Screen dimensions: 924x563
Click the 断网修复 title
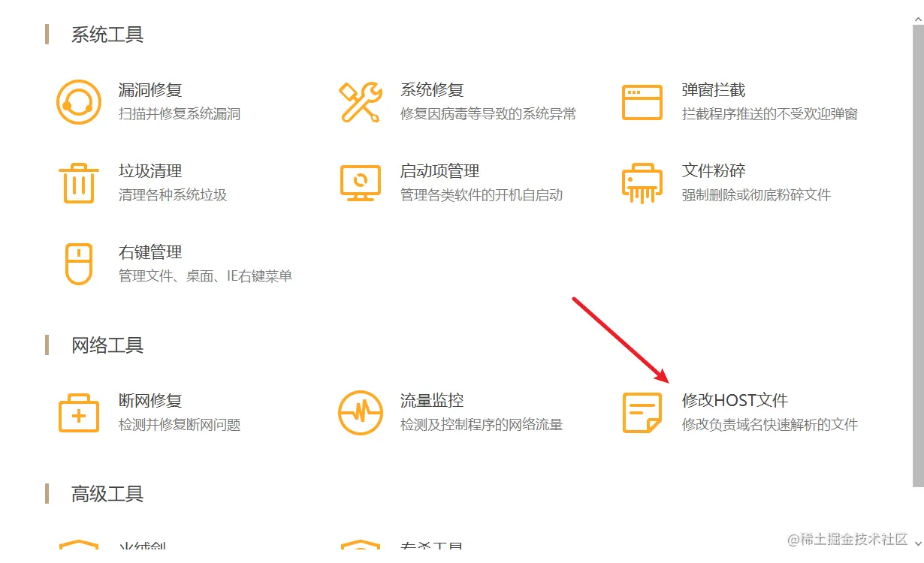[150, 401]
